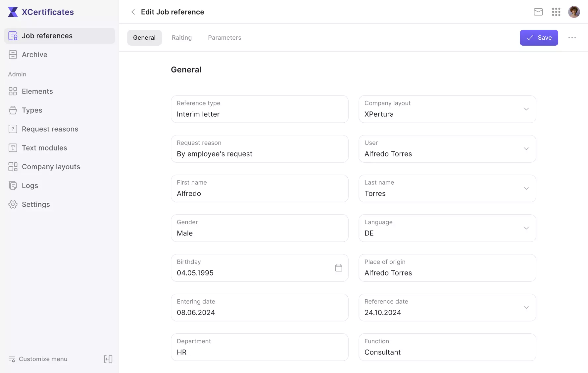Click the Entering date field
Image resolution: width=588 pixels, height=373 pixels.
(260, 308)
